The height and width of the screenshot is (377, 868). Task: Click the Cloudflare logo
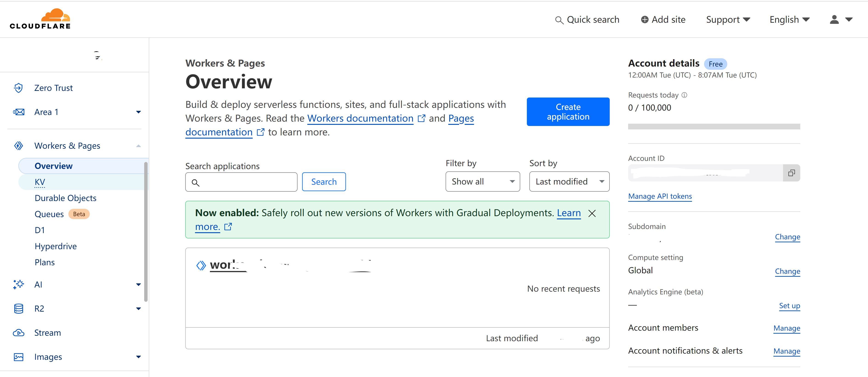point(40,19)
